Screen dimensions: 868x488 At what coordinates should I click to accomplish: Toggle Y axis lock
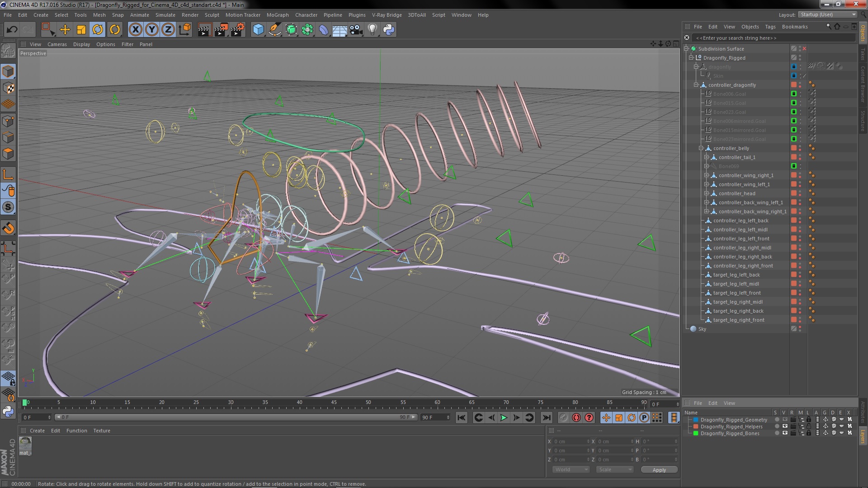(x=152, y=30)
